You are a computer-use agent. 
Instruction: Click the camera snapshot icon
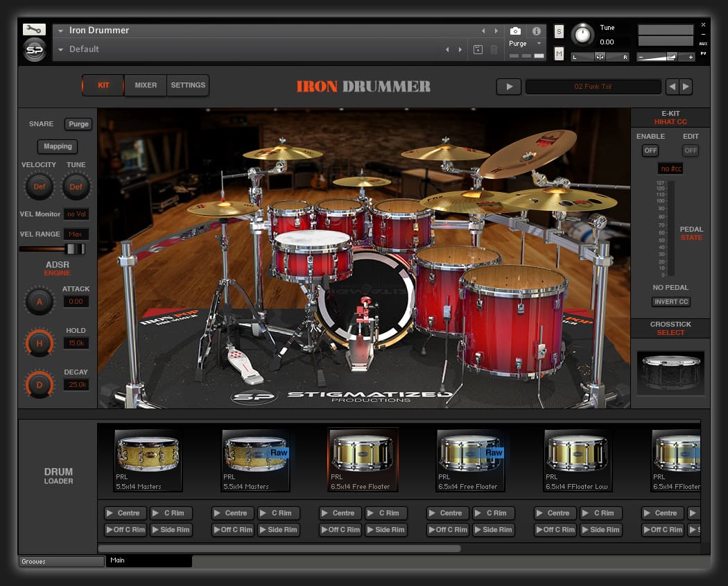(x=515, y=31)
